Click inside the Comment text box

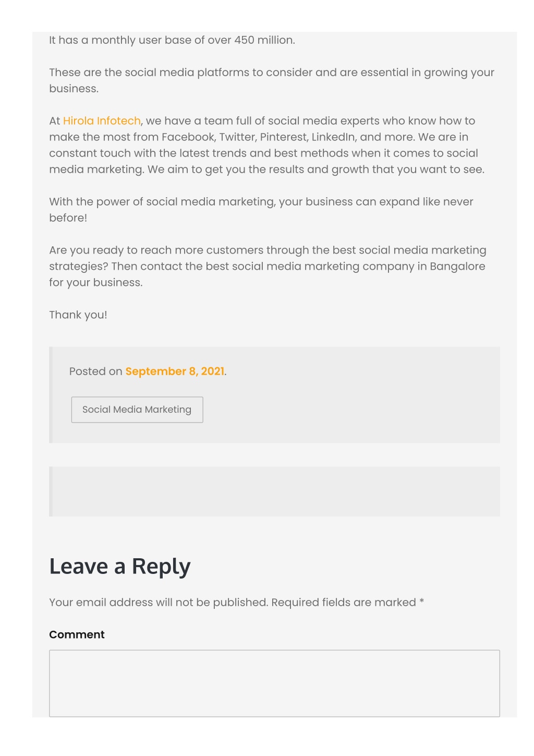[x=274, y=683]
